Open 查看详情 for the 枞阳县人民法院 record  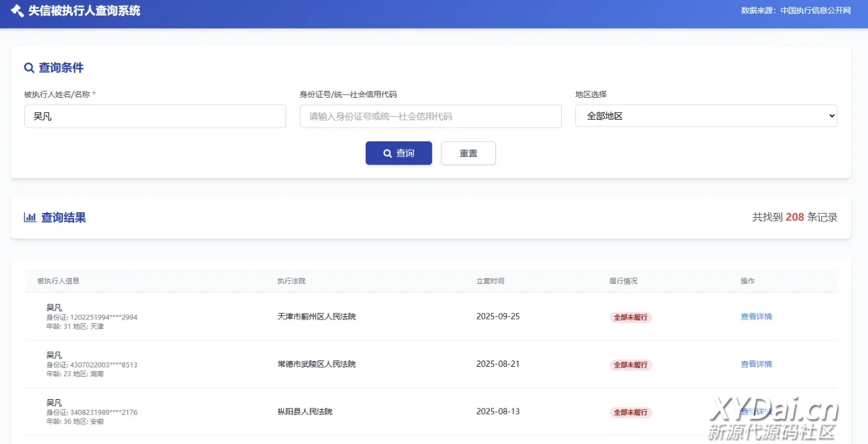tap(756, 412)
